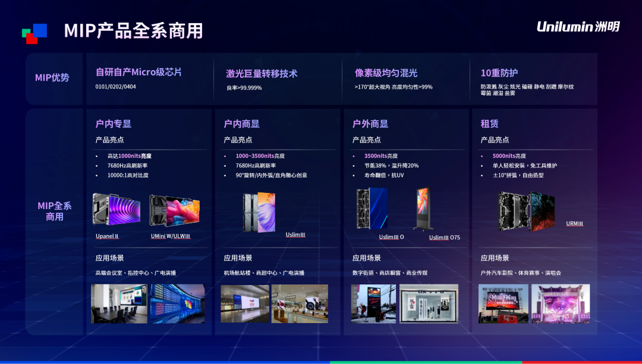
Task: Click the UslimIII O label
Action: [x=391, y=237]
